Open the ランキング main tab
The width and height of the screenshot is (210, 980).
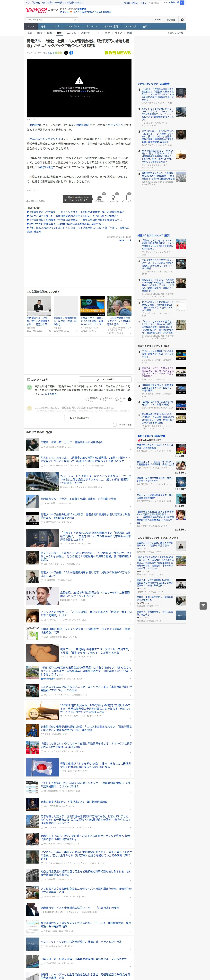click(130, 27)
